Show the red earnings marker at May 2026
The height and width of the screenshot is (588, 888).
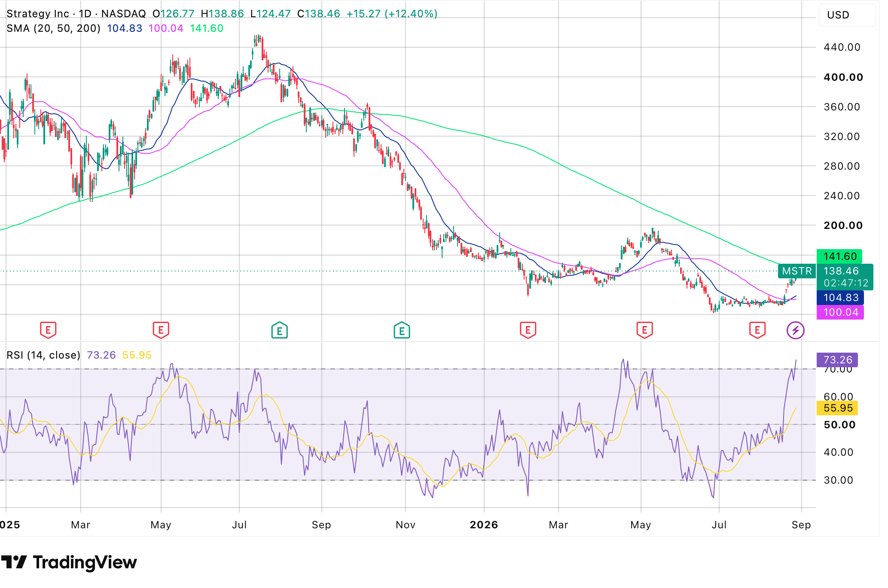644,330
